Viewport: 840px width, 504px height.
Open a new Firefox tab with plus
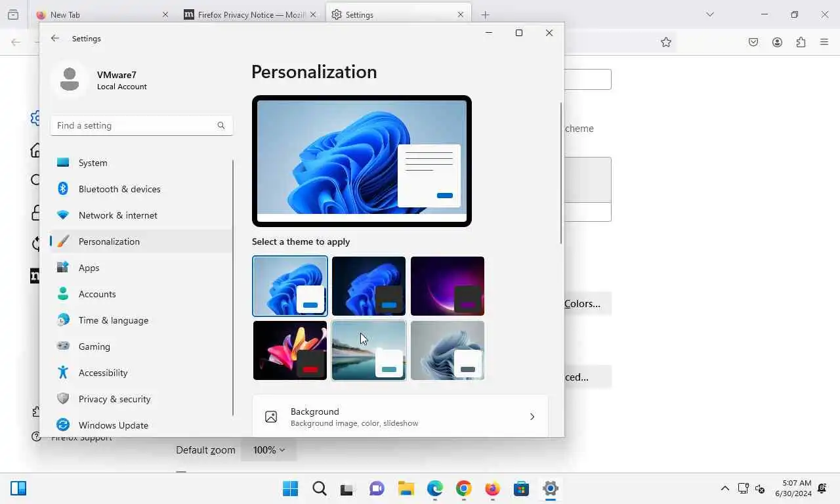click(485, 14)
